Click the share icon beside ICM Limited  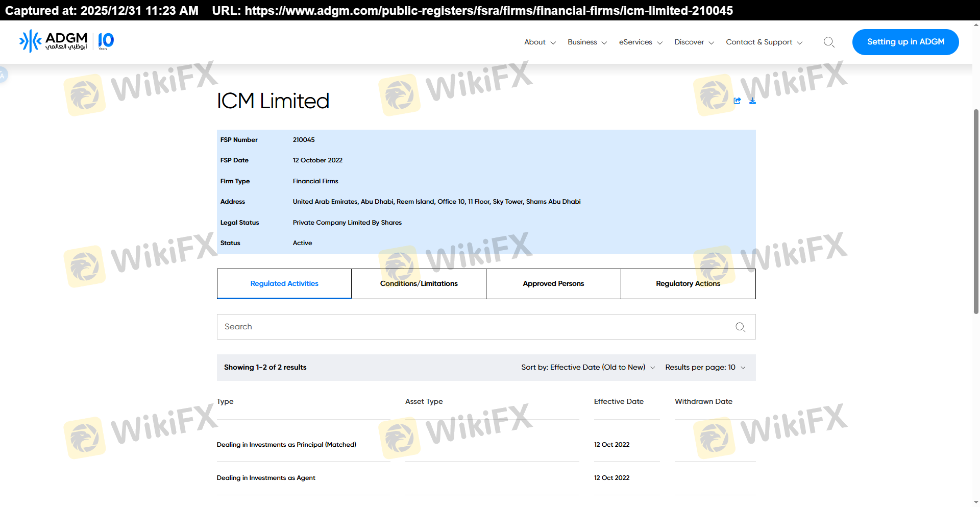pyautogui.click(x=737, y=101)
